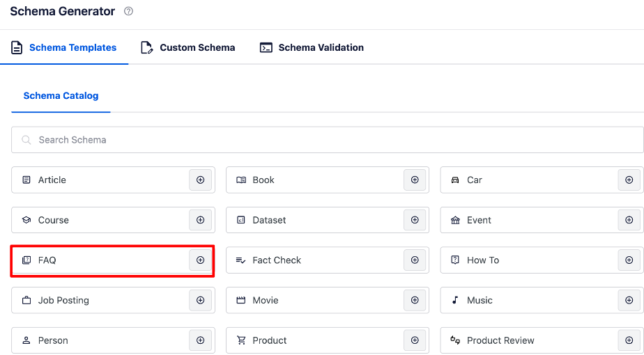Image resolution: width=644 pixels, height=355 pixels.
Task: Select the Car schema card
Action: pyautogui.click(x=542, y=180)
